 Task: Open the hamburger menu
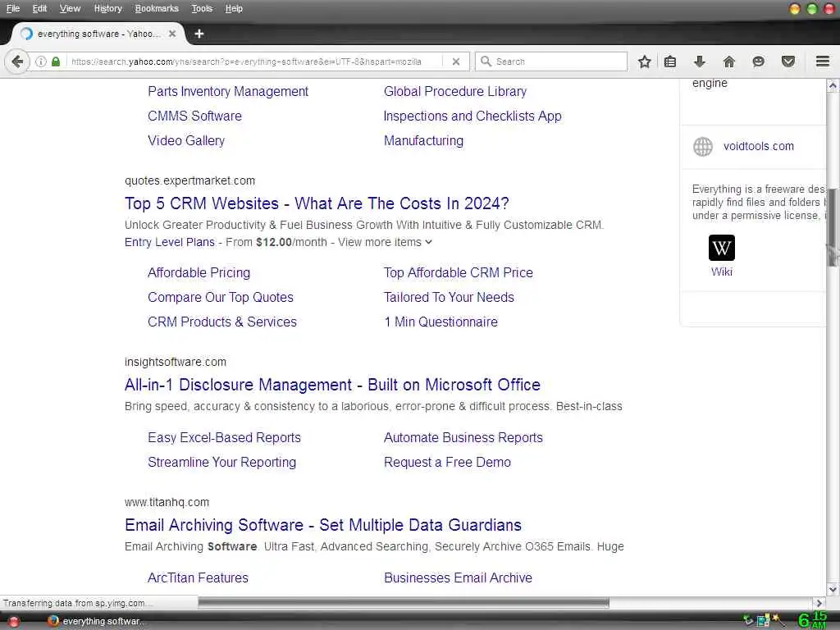[823, 62]
